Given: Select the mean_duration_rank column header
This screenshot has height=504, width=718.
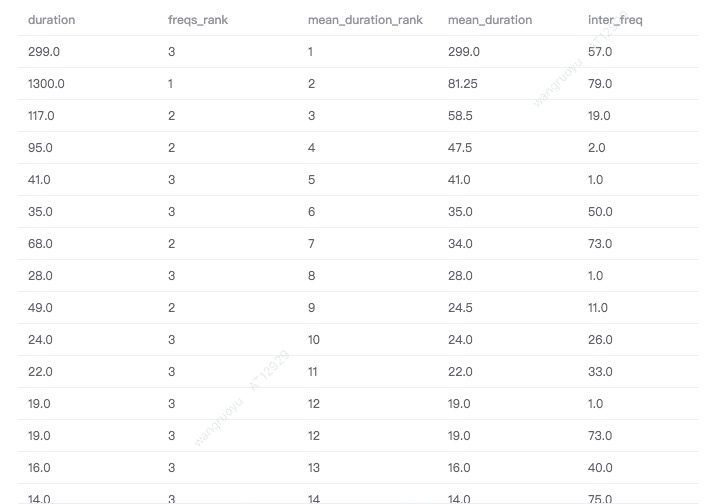Looking at the screenshot, I should tap(365, 20).
